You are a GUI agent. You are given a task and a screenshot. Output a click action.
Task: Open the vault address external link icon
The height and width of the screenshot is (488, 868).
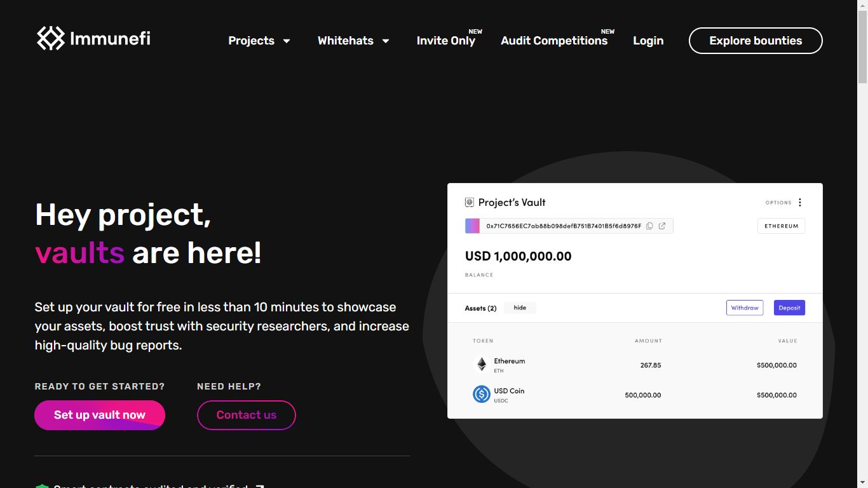pyautogui.click(x=662, y=226)
